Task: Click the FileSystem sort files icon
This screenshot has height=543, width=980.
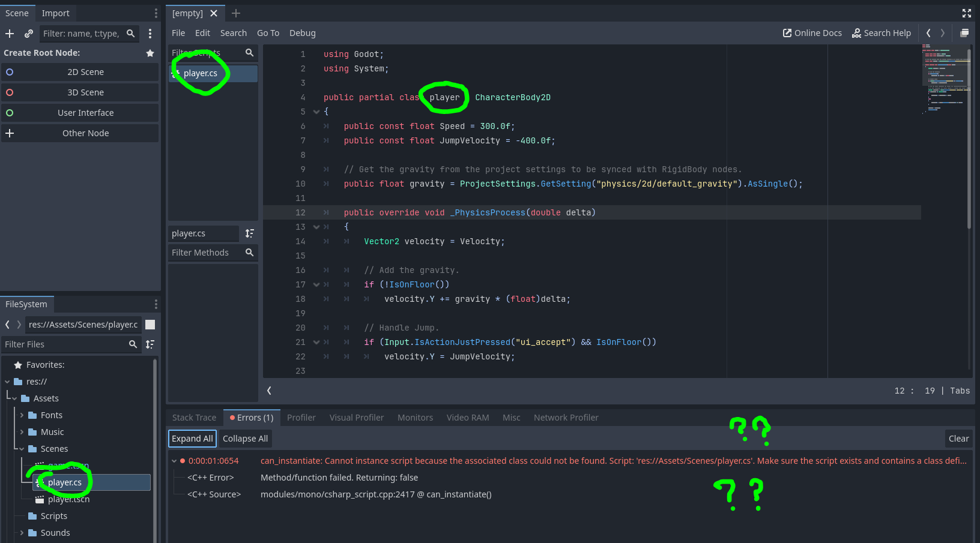Action: [x=150, y=344]
